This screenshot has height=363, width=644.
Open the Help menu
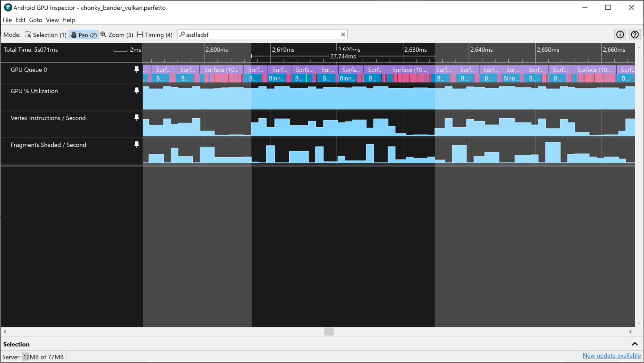[69, 20]
